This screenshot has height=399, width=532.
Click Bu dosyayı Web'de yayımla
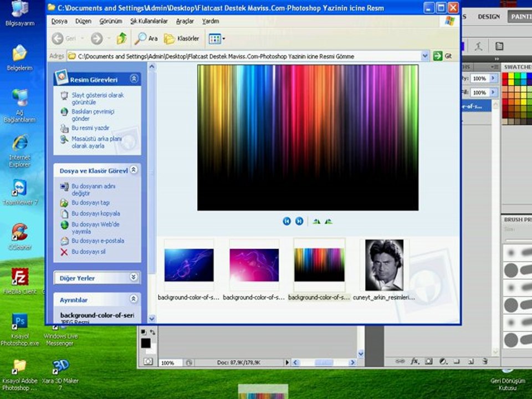(x=95, y=228)
